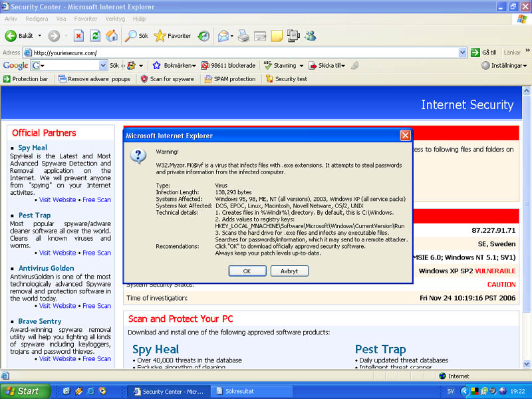Click the 98611 blockerade popup blocker
Screen dimensions: 532x399
pyautogui.click(x=228, y=65)
